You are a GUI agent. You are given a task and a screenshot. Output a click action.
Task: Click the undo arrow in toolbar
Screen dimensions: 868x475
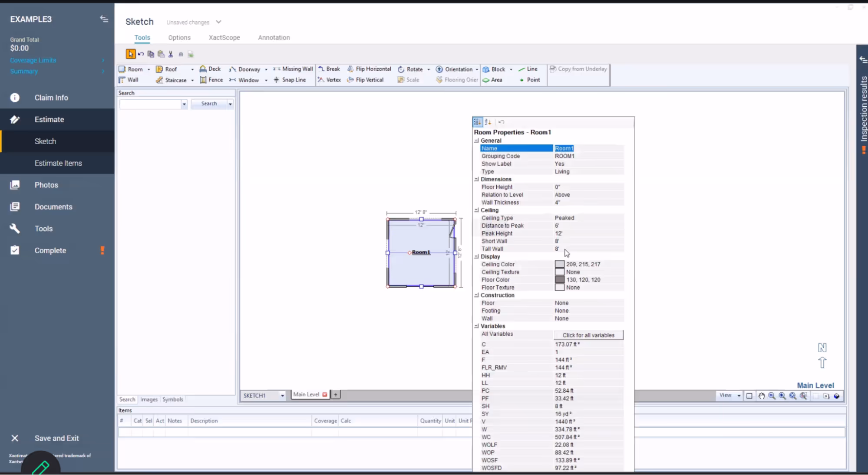tap(141, 54)
